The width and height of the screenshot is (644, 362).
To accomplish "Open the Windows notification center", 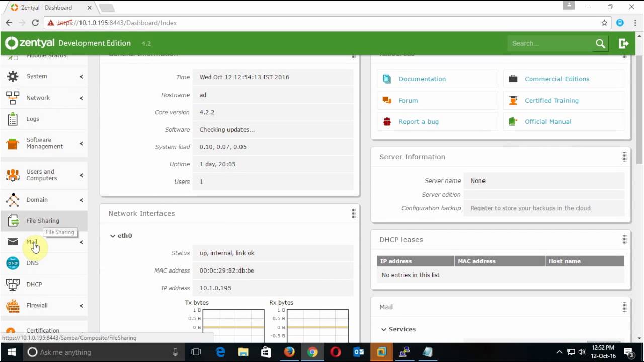I will (x=629, y=352).
